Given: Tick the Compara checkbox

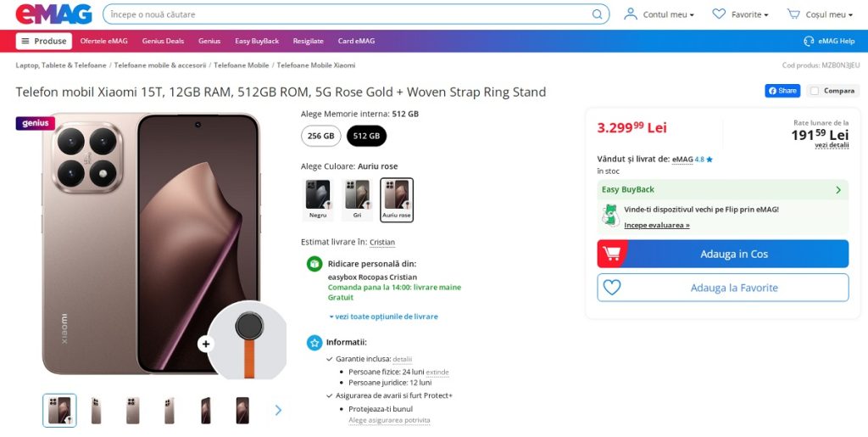Looking at the screenshot, I should (x=815, y=91).
